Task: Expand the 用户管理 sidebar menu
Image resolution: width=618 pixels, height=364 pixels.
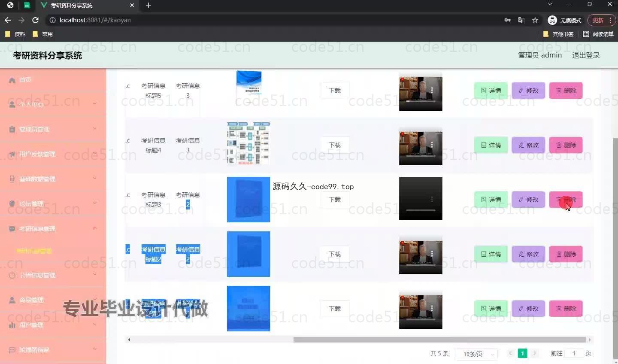Action: click(53, 325)
